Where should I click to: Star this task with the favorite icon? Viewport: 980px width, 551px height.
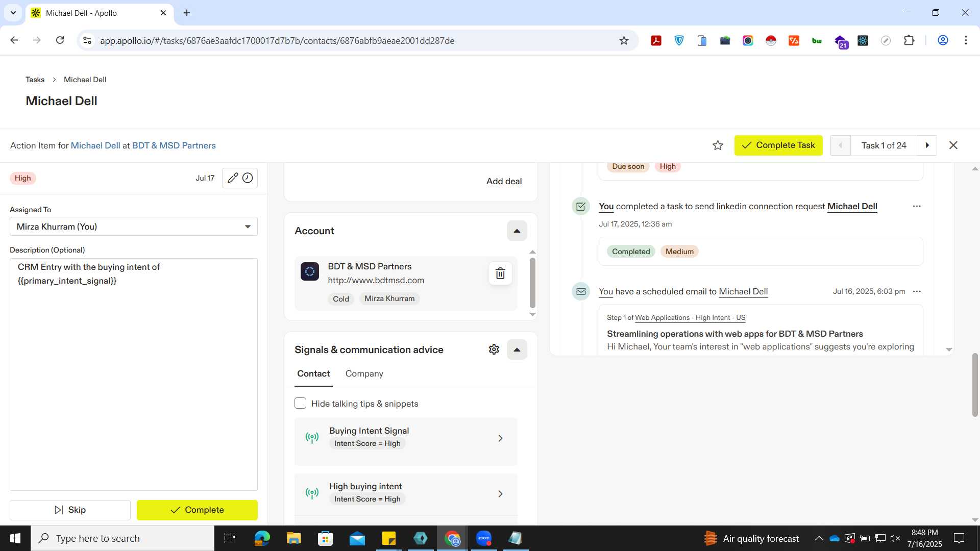pyautogui.click(x=718, y=145)
